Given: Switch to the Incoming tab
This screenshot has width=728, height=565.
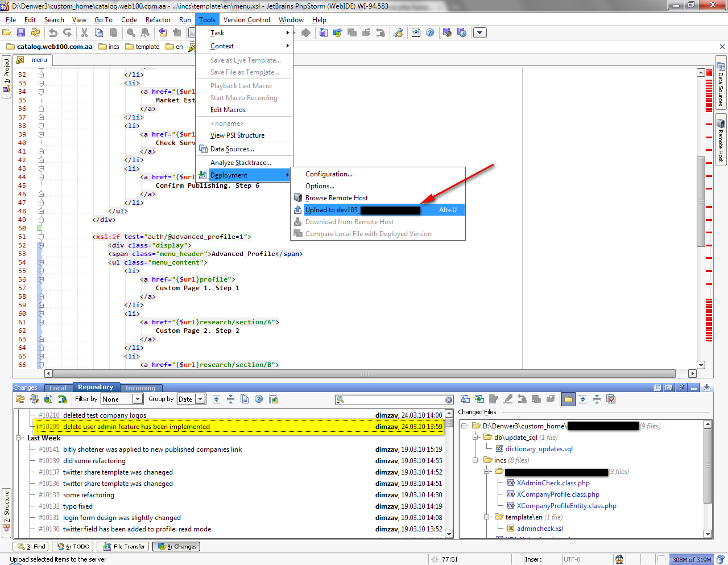Looking at the screenshot, I should pyautogui.click(x=140, y=388).
